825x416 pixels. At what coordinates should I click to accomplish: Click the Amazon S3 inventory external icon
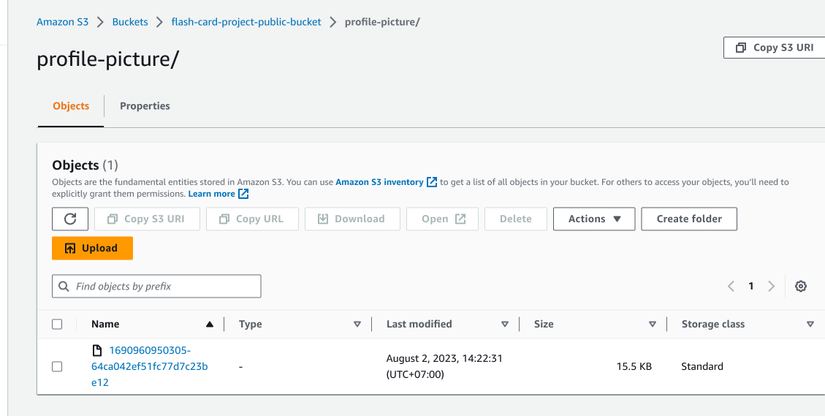coord(432,182)
